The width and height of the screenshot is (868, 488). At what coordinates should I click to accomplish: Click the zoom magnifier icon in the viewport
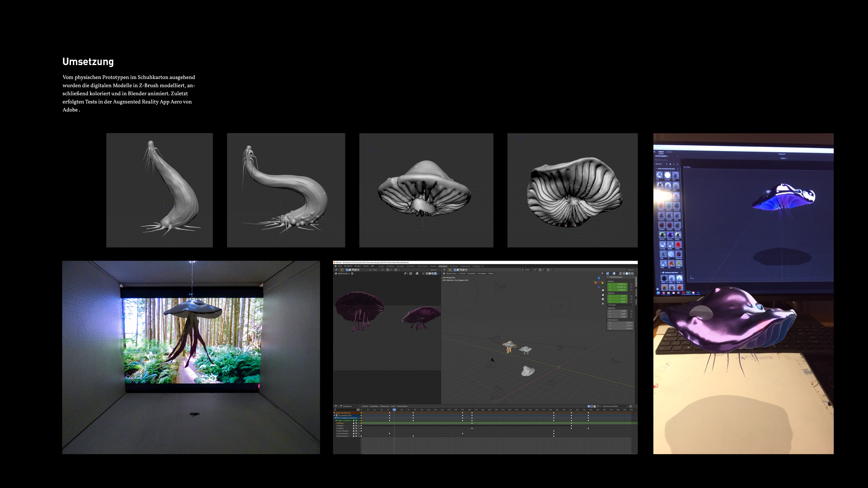[x=603, y=290]
